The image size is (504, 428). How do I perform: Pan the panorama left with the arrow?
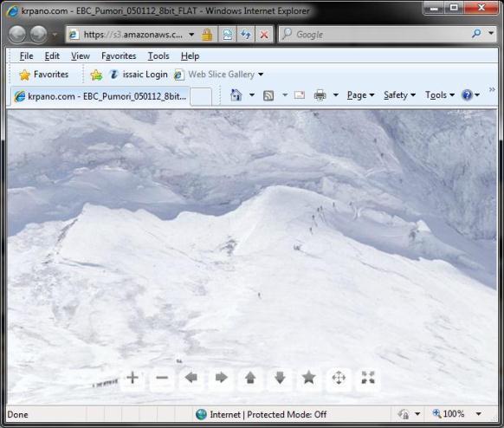pos(191,378)
